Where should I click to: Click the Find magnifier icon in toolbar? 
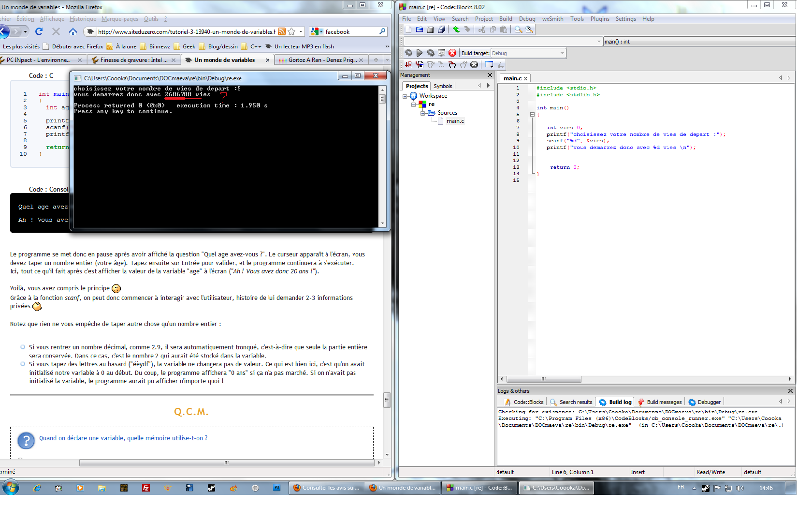518,30
